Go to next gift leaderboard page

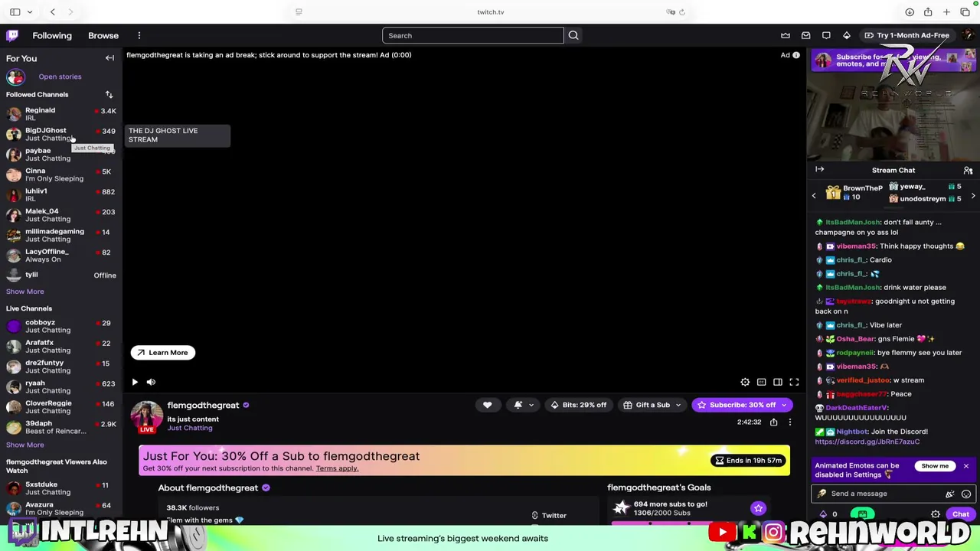point(973,196)
